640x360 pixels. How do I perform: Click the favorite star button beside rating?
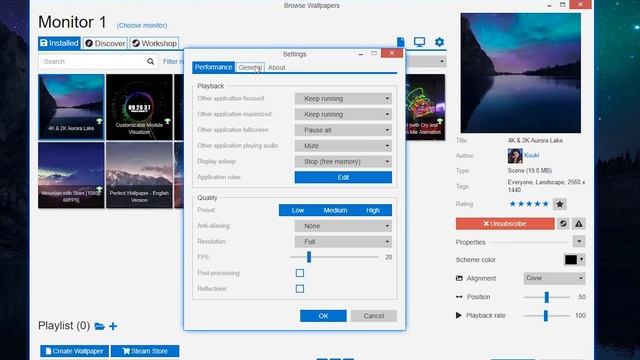pos(560,204)
